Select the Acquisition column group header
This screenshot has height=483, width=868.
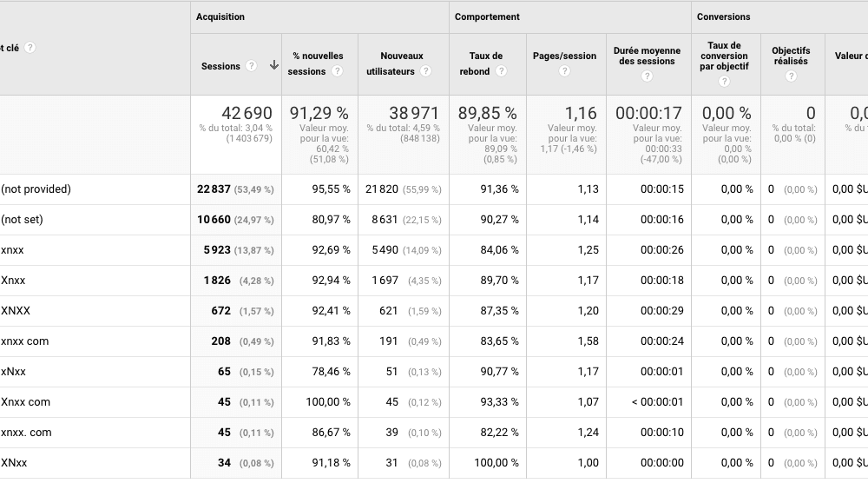(x=220, y=17)
